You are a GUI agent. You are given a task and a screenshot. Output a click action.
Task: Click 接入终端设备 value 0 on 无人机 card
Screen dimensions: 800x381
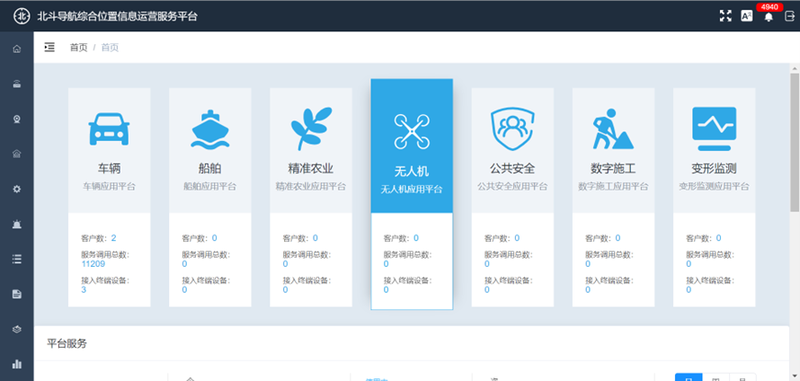[x=386, y=290]
